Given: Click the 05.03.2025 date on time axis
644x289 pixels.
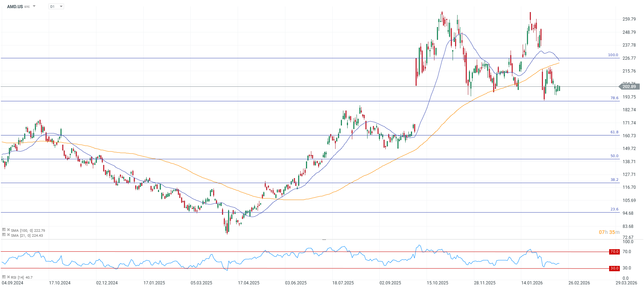Looking at the screenshot, I should point(201,283).
